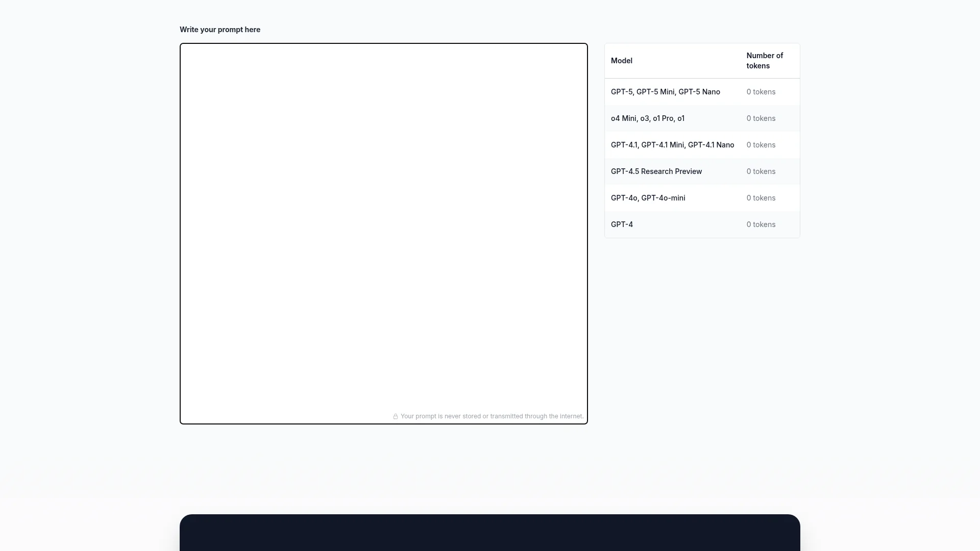Click the token count in the o4 Mini row
Image resolution: width=980 pixels, height=551 pixels.
[761, 118]
